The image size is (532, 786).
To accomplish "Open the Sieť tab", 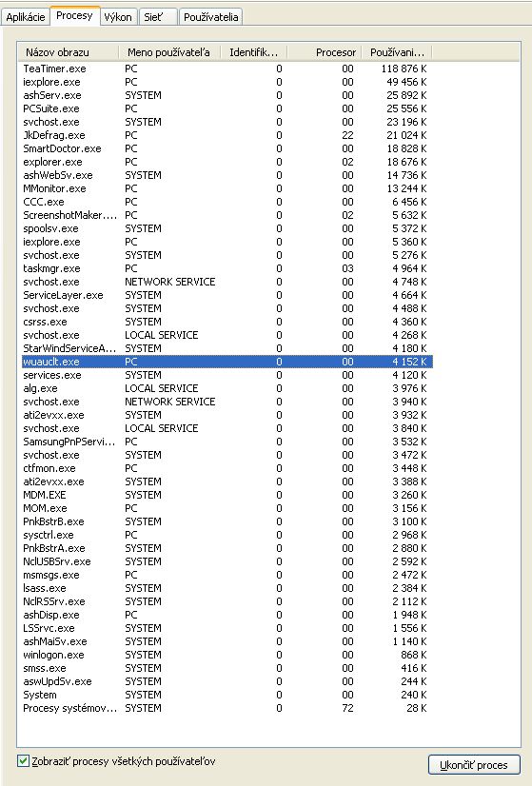I will pos(157,17).
